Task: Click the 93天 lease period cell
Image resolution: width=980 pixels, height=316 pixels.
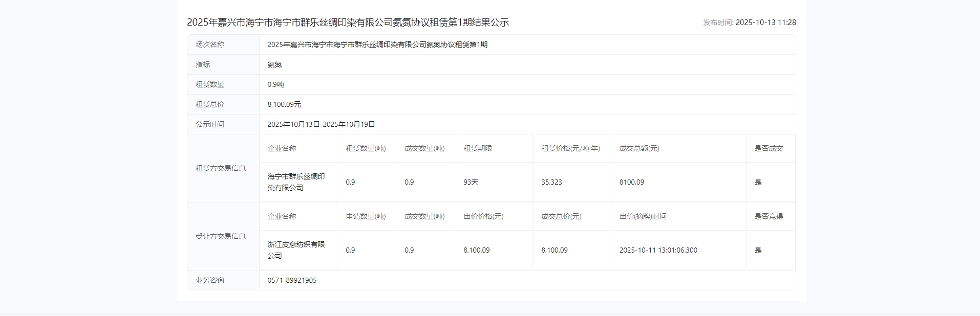Action: point(471,182)
